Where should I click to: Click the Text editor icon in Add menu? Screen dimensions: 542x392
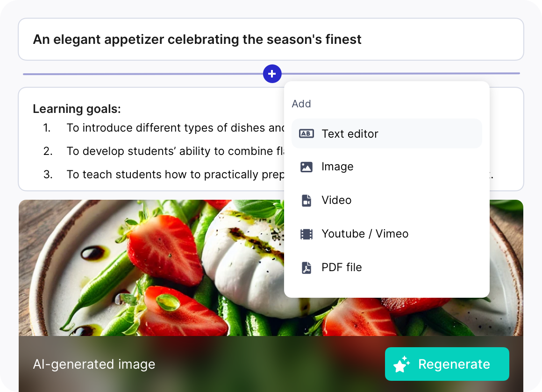(307, 134)
